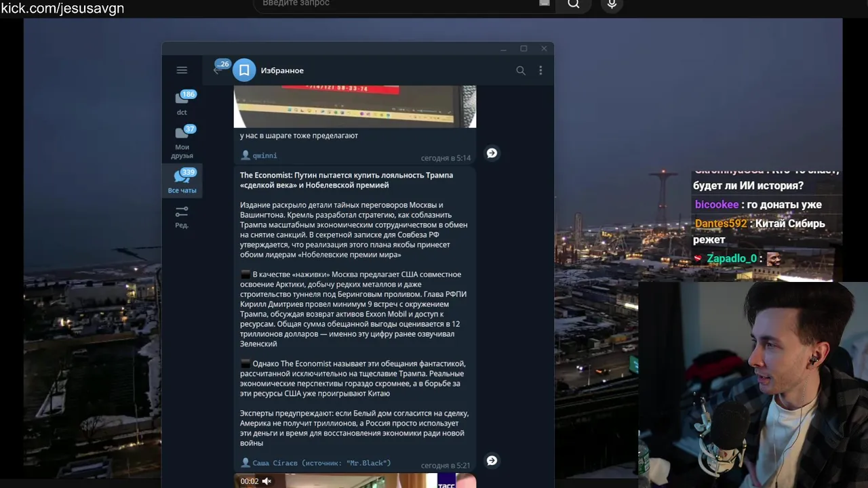Click the paragraph mentioning Кирилл Дмитриев
This screenshot has width=868, height=488.
click(354, 309)
